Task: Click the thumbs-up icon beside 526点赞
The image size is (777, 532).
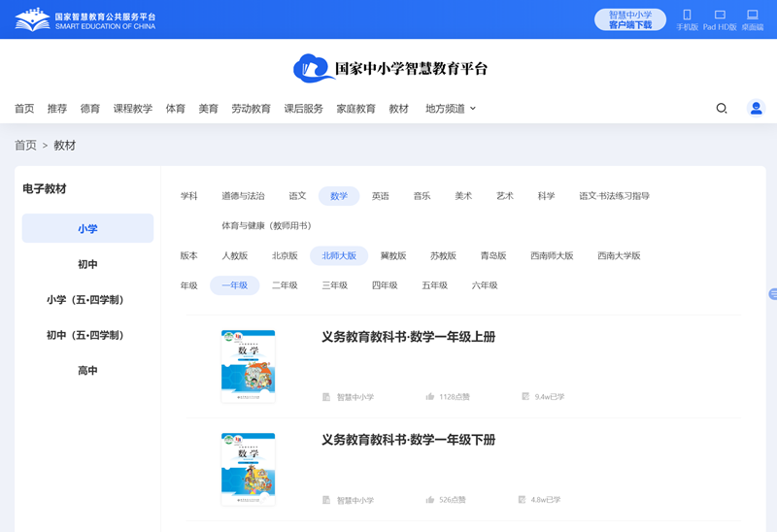Action: point(429,500)
